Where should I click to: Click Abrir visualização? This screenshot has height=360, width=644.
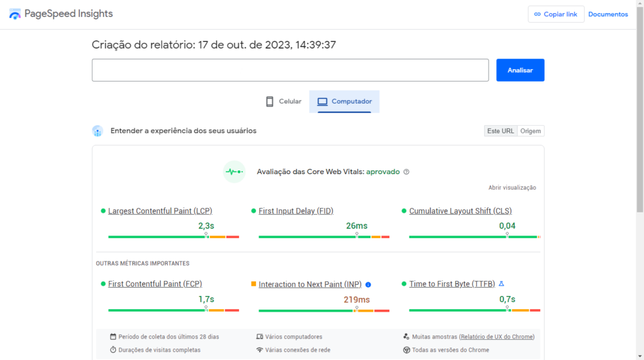pos(512,188)
